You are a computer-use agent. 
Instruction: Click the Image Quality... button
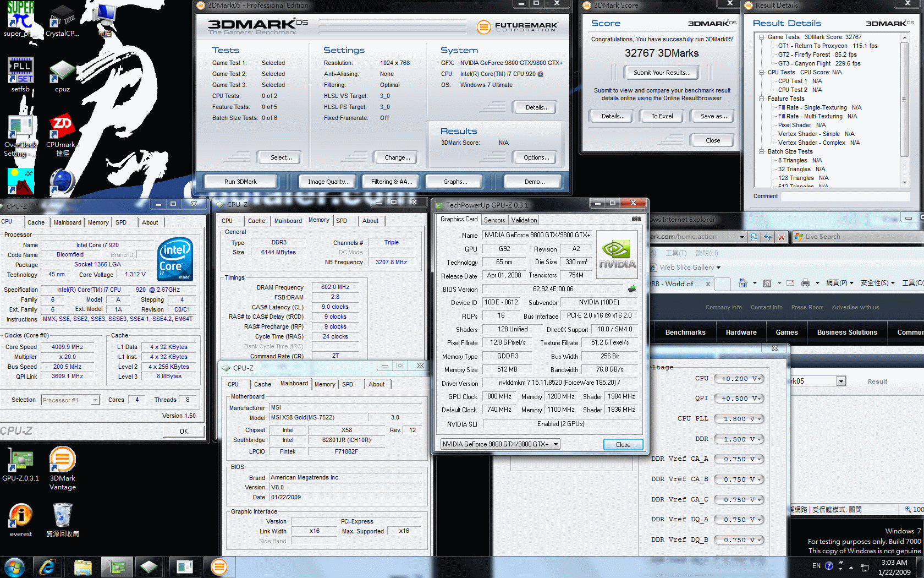click(x=329, y=182)
